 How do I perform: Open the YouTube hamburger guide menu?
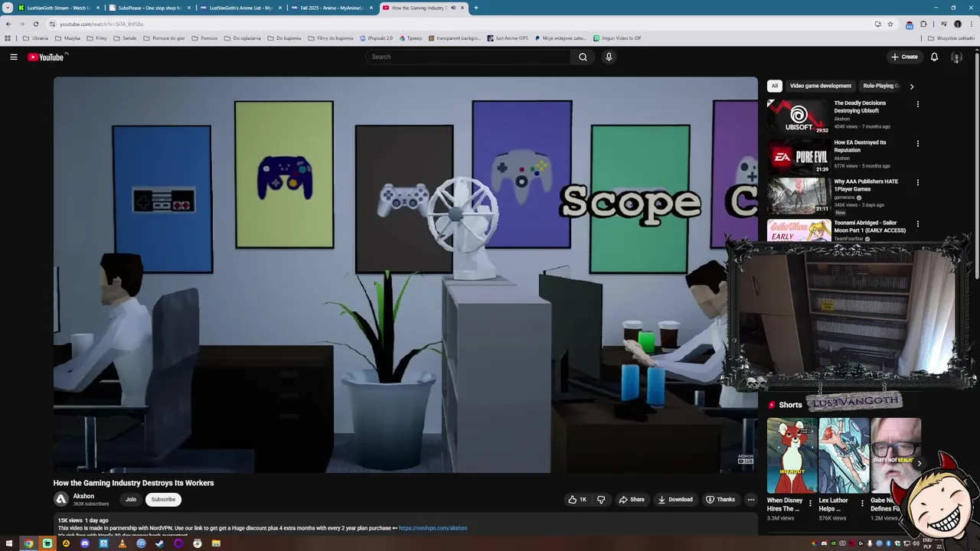[x=14, y=57]
